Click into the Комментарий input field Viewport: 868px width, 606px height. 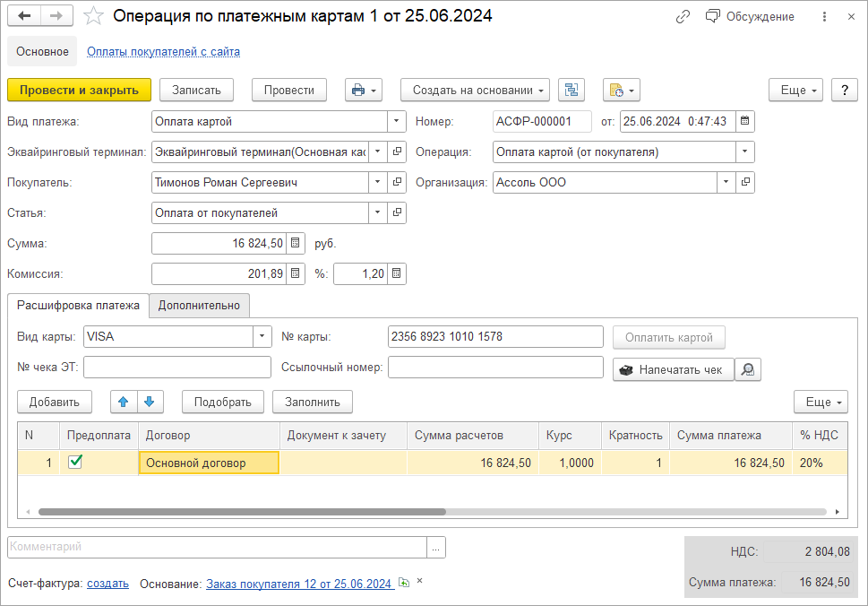coord(217,547)
